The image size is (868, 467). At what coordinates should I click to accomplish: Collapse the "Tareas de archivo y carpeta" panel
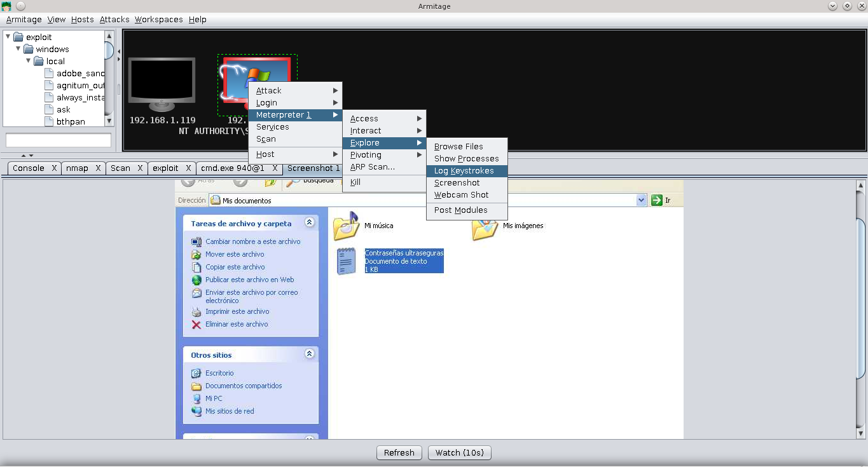[309, 222]
